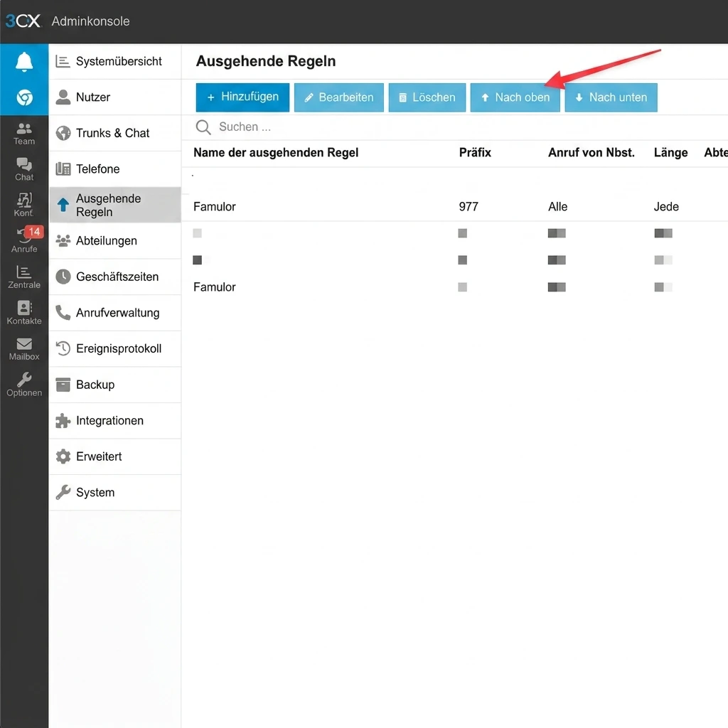Click the Löschen button
Viewport: 728px width, 728px height.
[x=427, y=97]
